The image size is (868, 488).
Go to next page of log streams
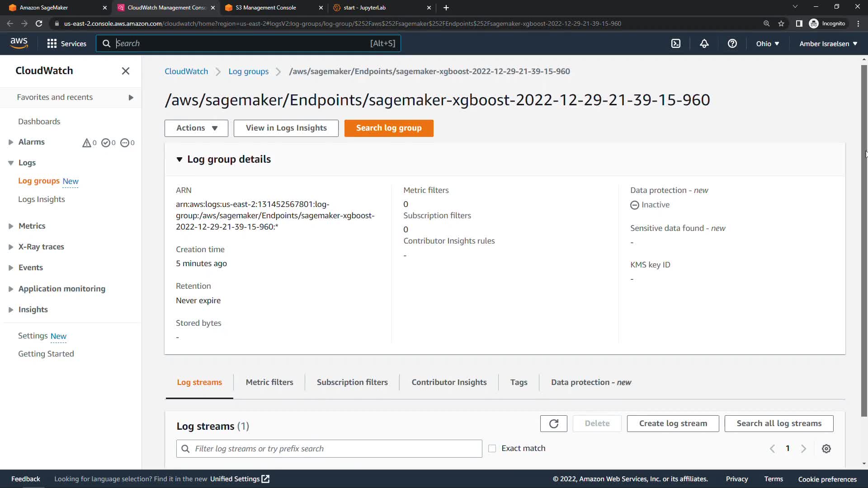pos(803,449)
